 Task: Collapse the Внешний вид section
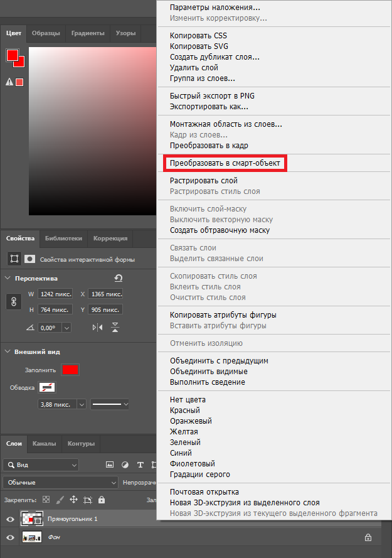click(8, 351)
